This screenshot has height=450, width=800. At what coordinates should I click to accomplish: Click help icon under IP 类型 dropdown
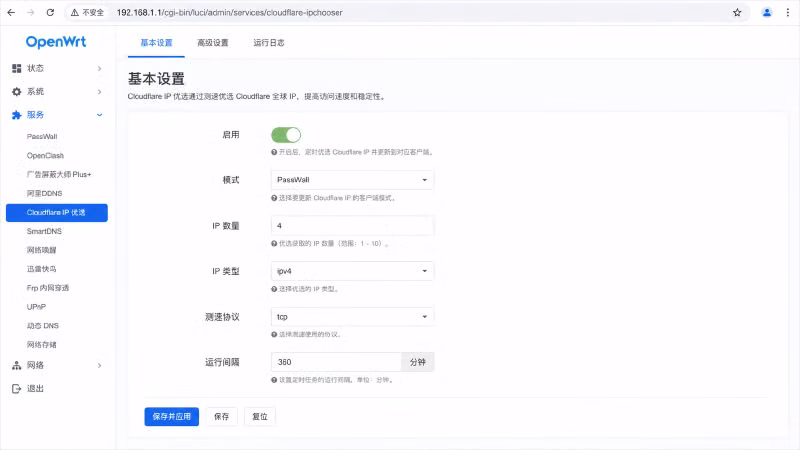[x=274, y=289]
